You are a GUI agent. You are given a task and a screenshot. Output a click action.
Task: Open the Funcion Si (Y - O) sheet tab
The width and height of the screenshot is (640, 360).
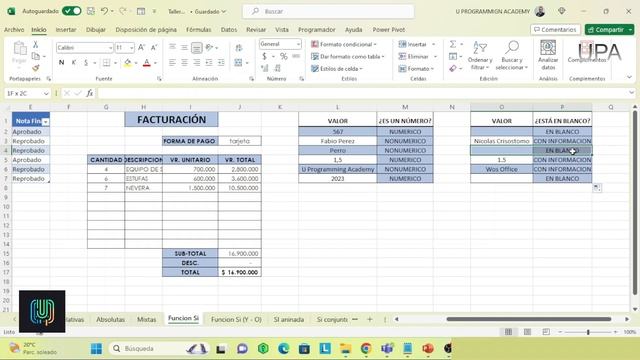point(236,319)
